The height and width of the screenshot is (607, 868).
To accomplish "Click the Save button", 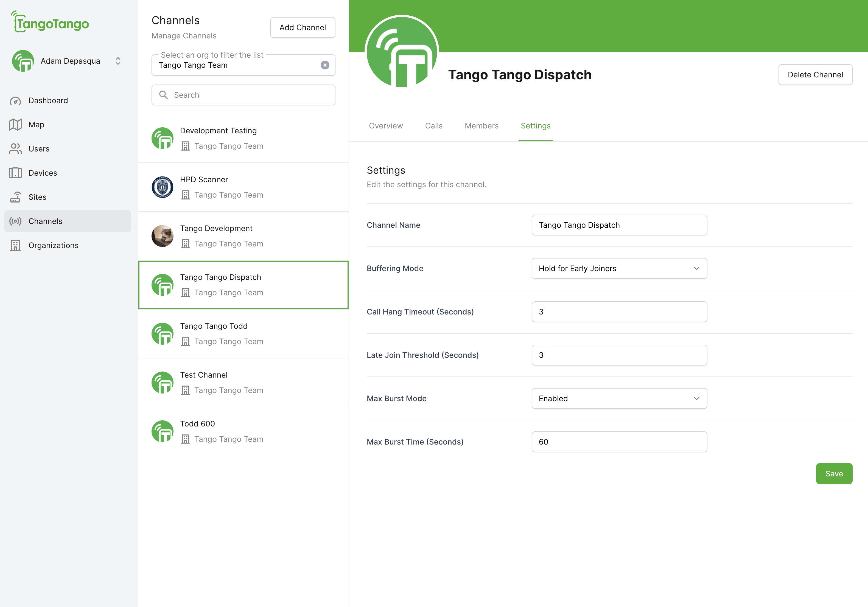I will pyautogui.click(x=834, y=474).
